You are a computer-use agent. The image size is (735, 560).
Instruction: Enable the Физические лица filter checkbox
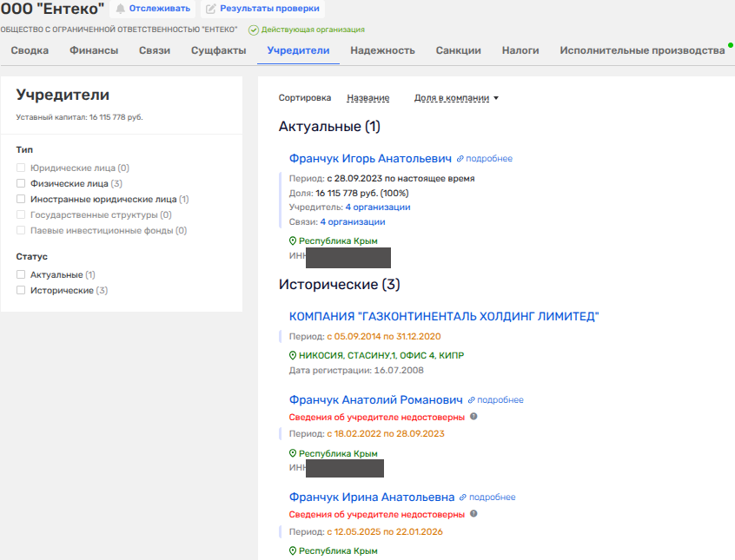click(x=21, y=183)
